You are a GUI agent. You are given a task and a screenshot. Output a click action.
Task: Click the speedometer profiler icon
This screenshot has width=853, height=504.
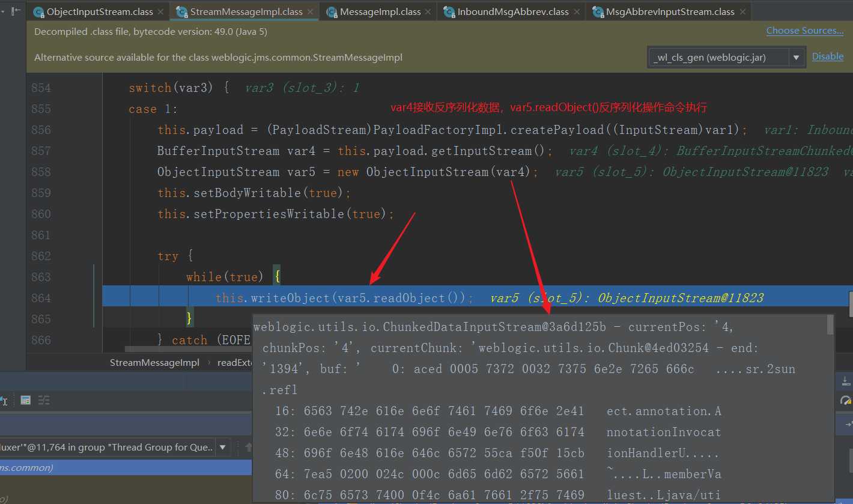(846, 401)
